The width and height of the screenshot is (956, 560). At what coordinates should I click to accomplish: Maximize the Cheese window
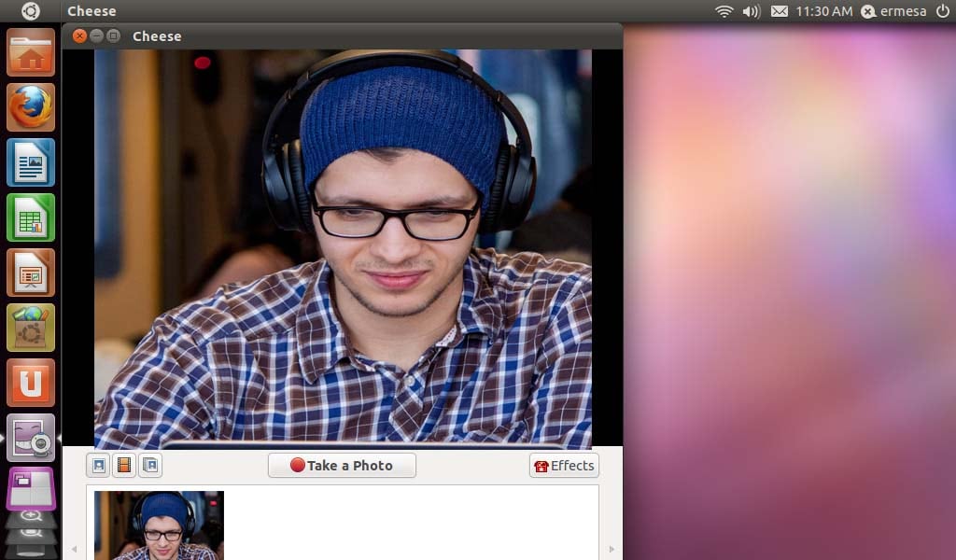pos(113,36)
